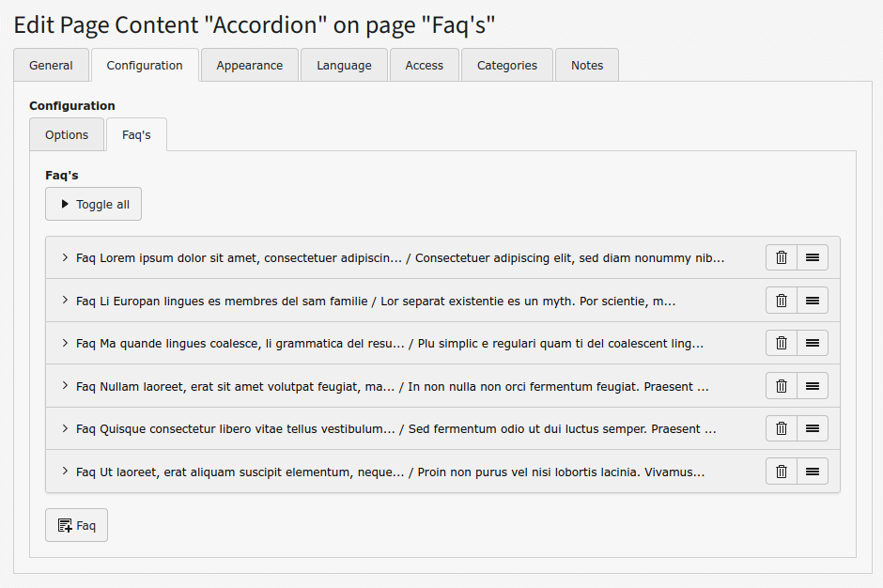Delete the Li Europan lingues Faq
The width and height of the screenshot is (883, 588).
[782, 301]
